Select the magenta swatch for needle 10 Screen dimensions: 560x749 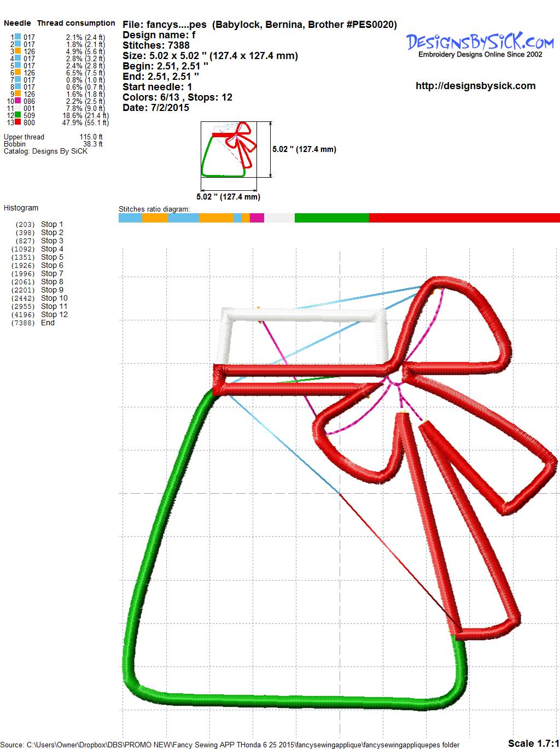(x=18, y=101)
